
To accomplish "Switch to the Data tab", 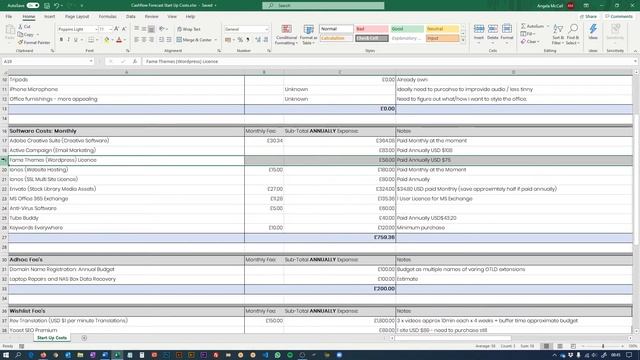I will (x=131, y=17).
